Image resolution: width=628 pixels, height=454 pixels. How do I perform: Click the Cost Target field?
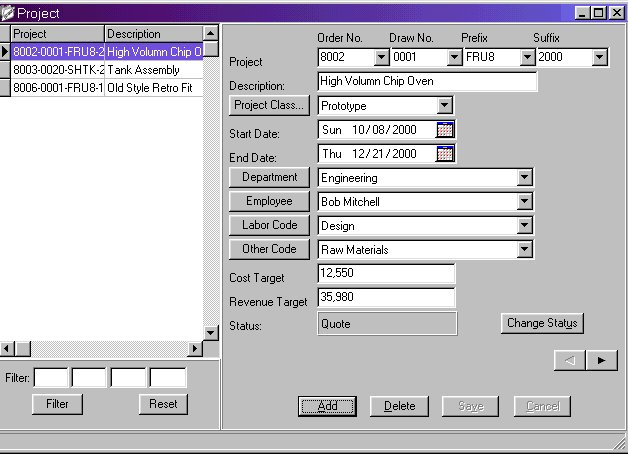point(386,273)
